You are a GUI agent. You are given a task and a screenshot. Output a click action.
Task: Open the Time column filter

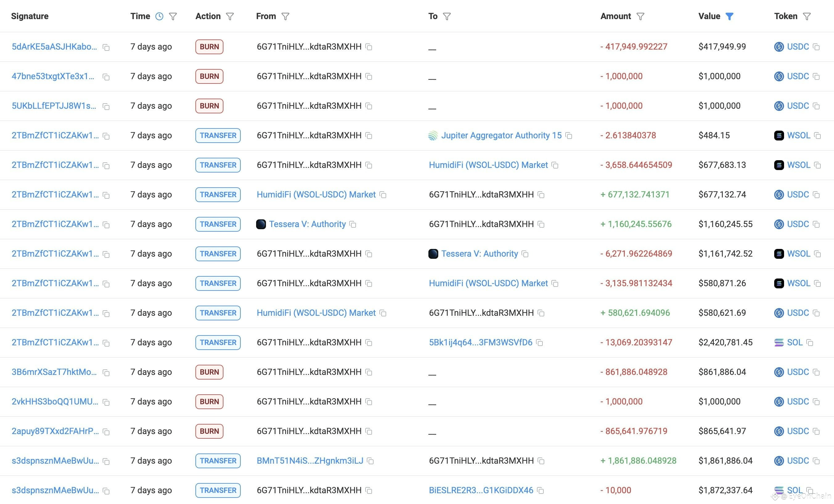click(173, 16)
